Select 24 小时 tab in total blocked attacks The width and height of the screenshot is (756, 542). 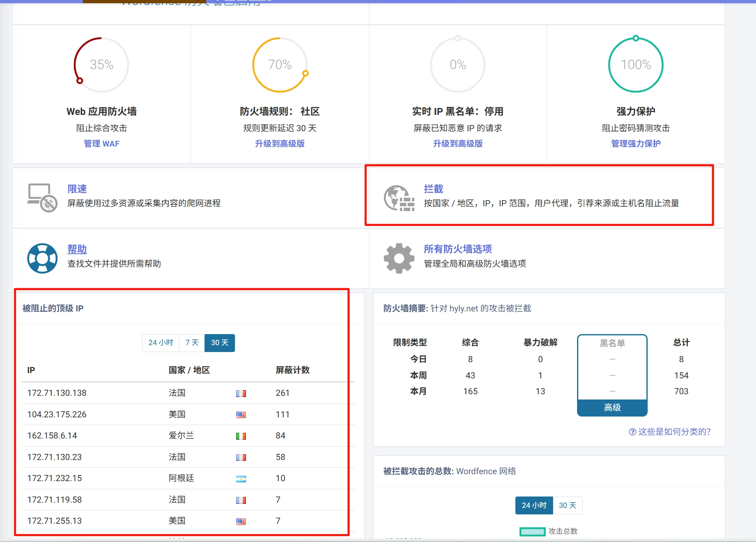[x=534, y=505]
